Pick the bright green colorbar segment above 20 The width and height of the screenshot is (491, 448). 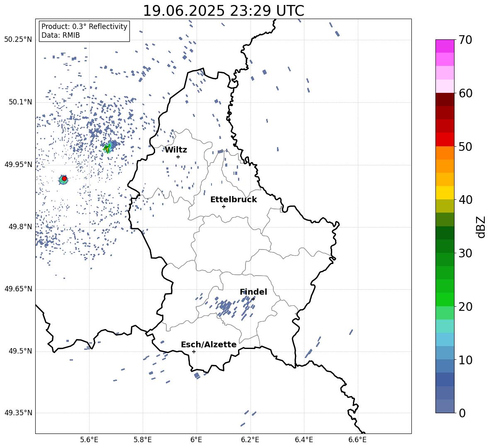pos(445,300)
